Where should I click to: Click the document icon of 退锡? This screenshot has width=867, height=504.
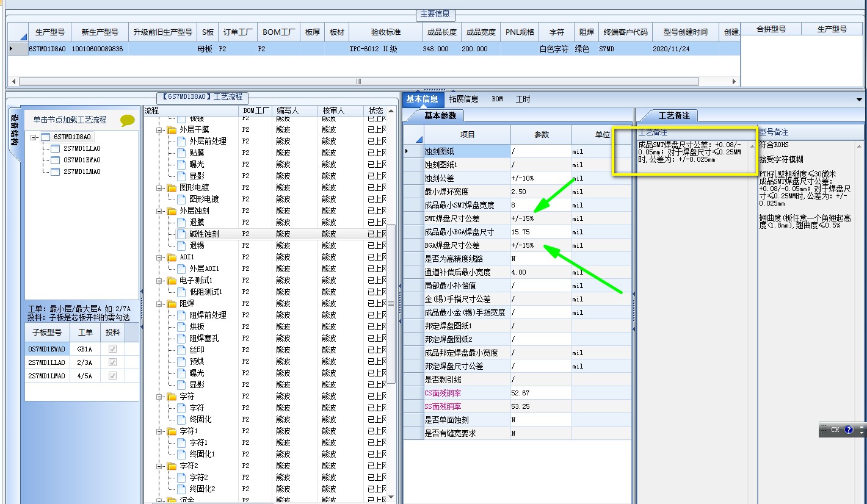point(181,246)
